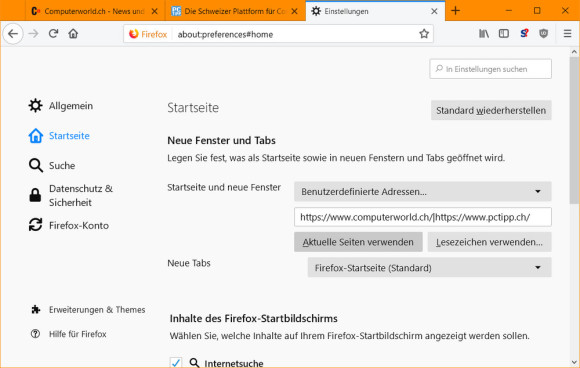Expand the Benutzerdefinierte Adressen dropdown

[423, 192]
